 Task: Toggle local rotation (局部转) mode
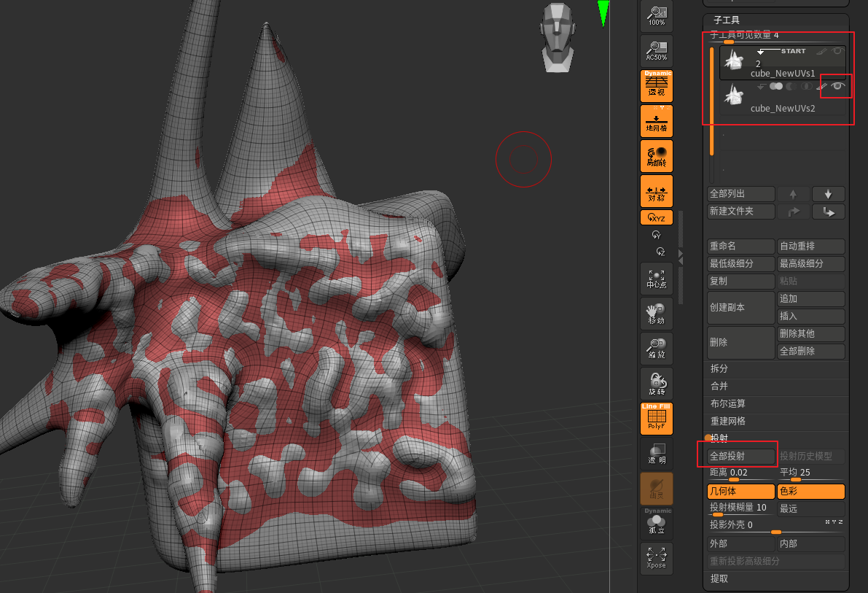tap(657, 156)
